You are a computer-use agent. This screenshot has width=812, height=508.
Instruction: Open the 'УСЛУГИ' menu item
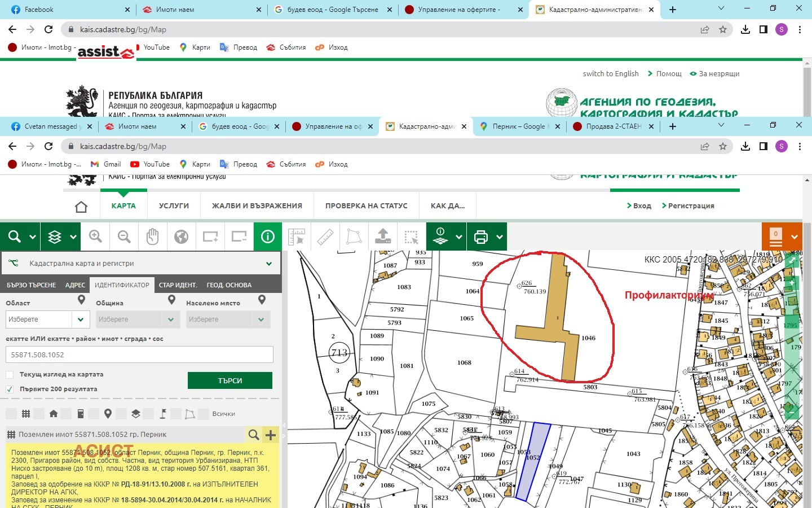pos(174,206)
